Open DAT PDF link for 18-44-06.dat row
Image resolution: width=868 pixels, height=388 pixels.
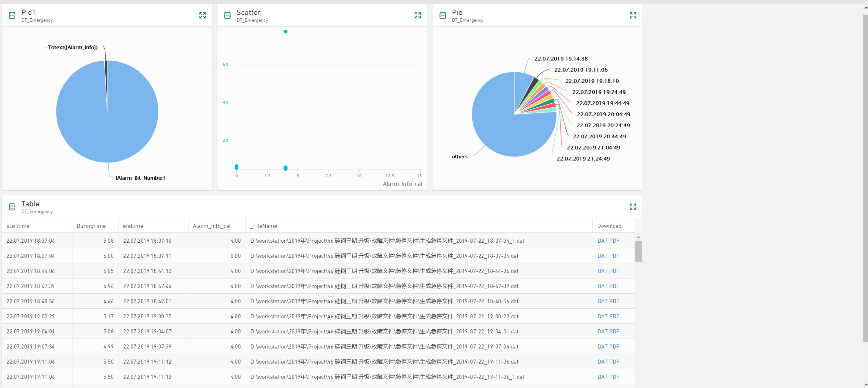pos(608,271)
